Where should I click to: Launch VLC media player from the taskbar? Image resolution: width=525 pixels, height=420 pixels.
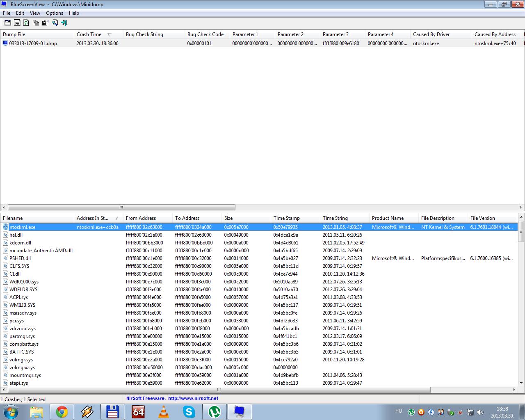click(x=164, y=412)
